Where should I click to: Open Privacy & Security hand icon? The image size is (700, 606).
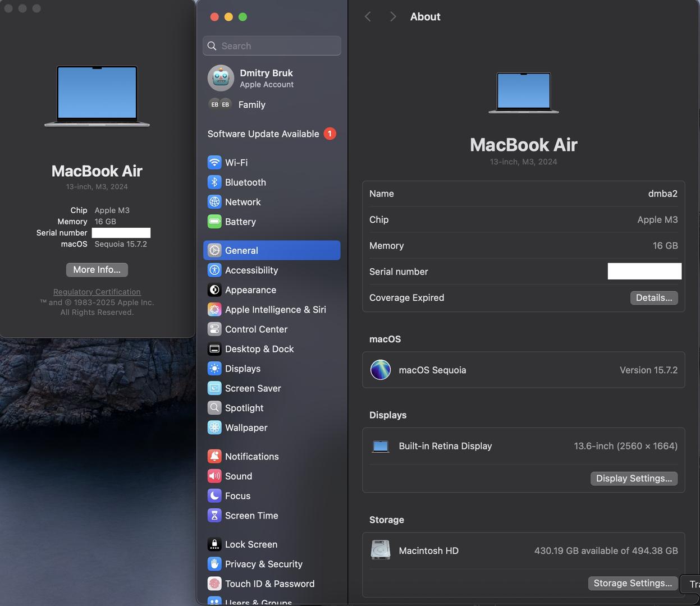click(x=214, y=564)
